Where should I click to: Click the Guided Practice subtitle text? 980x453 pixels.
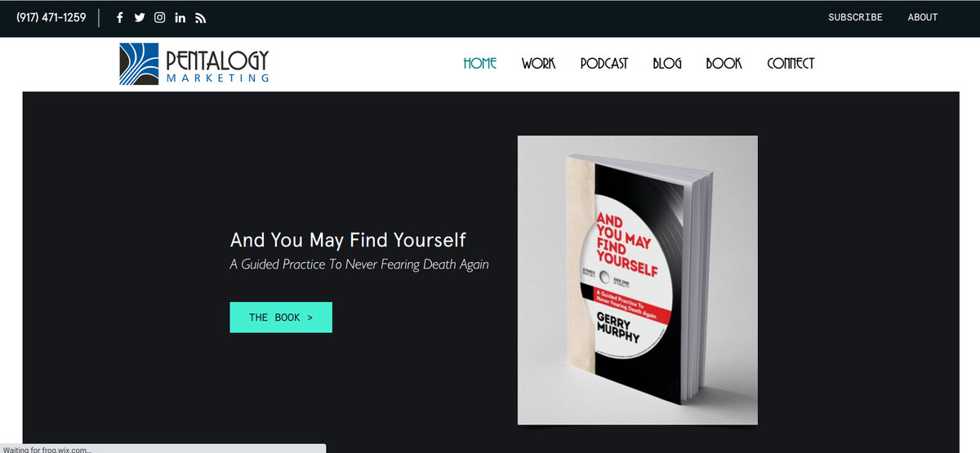[x=359, y=264]
